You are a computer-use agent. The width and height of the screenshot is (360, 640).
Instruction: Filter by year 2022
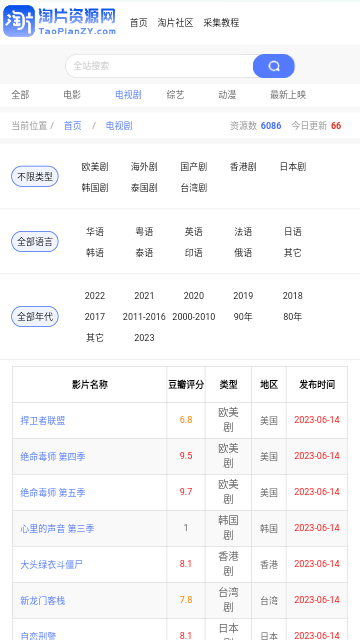point(95,296)
